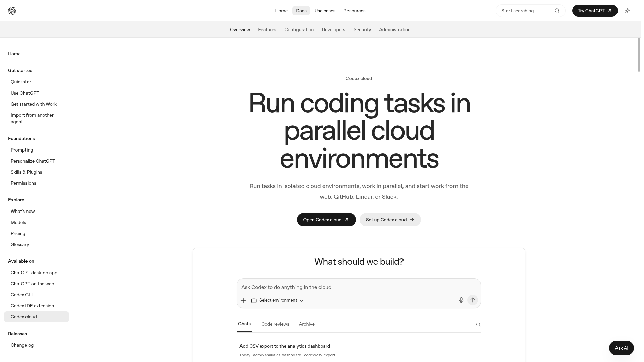Open the Glossary sidebar link
This screenshot has height=362, width=644.
pos(20,244)
